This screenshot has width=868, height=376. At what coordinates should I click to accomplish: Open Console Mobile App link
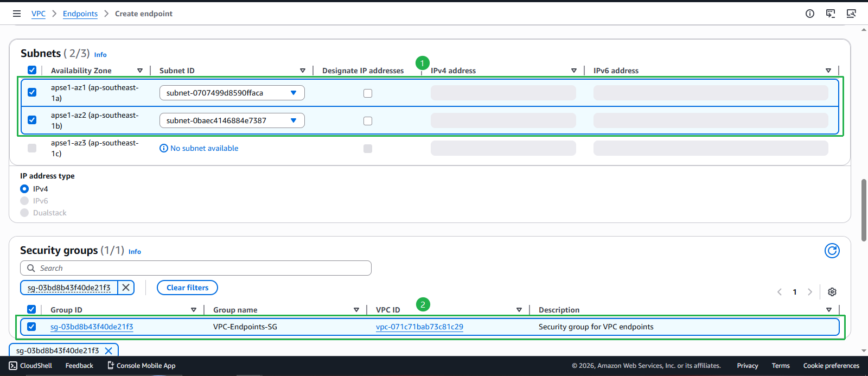coord(141,366)
